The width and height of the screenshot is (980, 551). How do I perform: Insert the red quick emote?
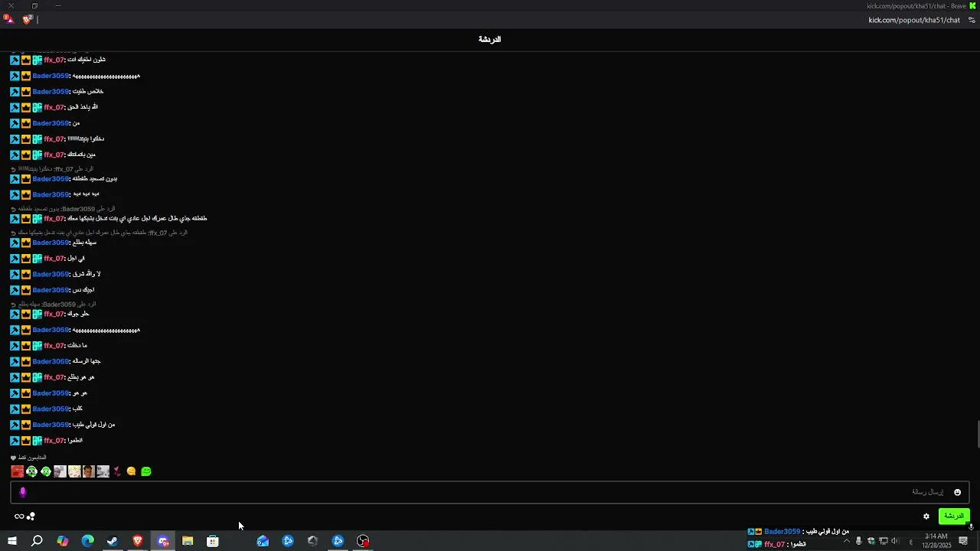[17, 471]
